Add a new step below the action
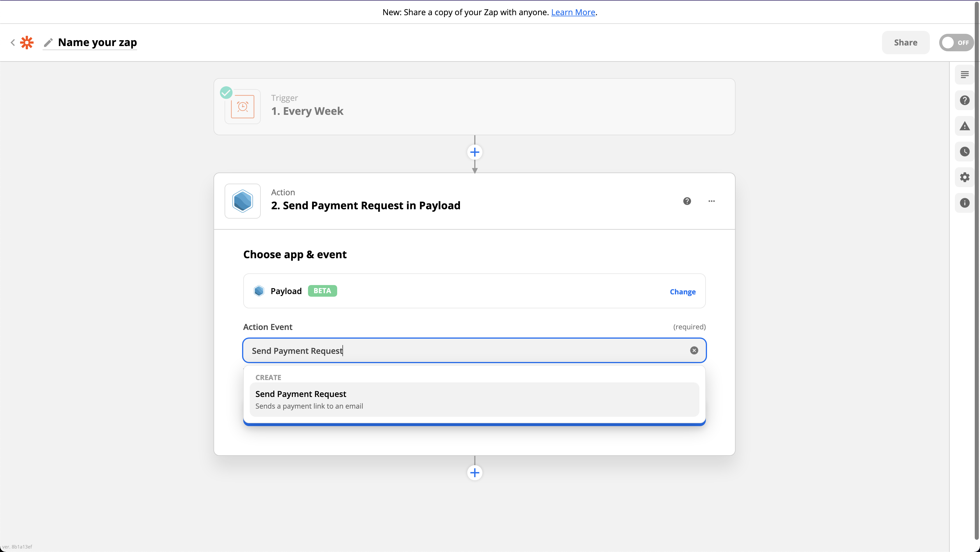This screenshot has height=552, width=980. [475, 473]
